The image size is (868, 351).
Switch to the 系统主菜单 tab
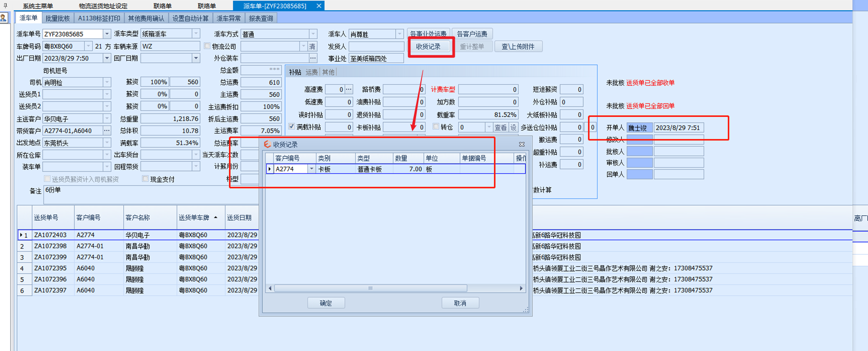[37, 6]
